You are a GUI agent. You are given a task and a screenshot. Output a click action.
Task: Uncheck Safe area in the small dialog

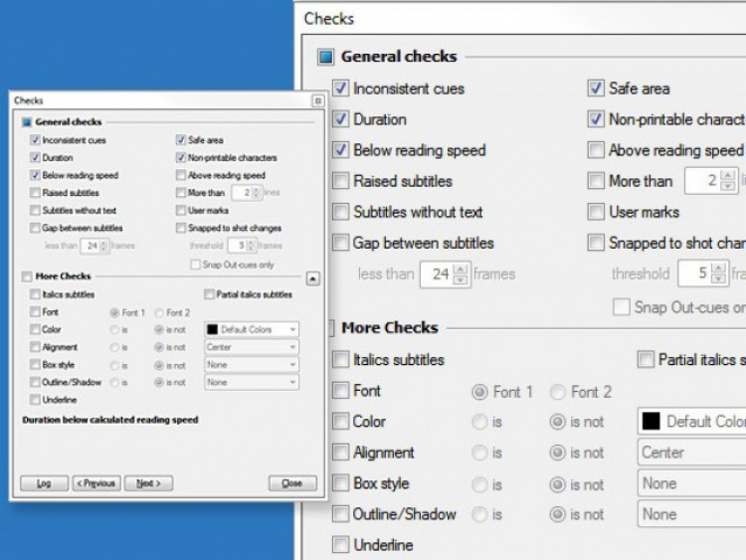pos(180,140)
